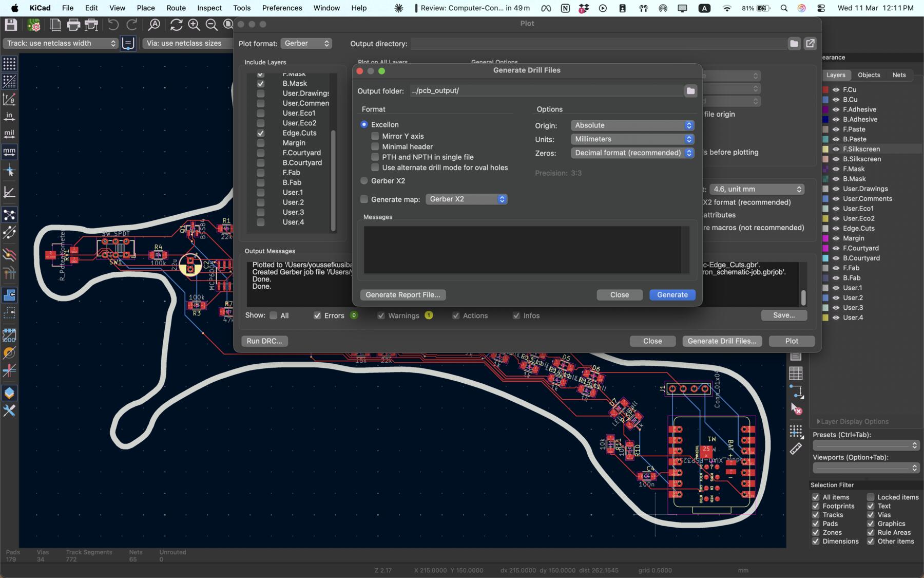Click the refresh/redraw icon in the toolbar
924x578 pixels.
177,25
